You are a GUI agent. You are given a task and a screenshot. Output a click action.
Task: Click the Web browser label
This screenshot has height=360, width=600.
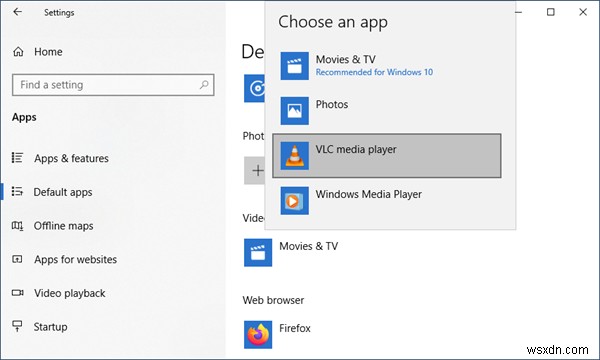click(x=273, y=300)
